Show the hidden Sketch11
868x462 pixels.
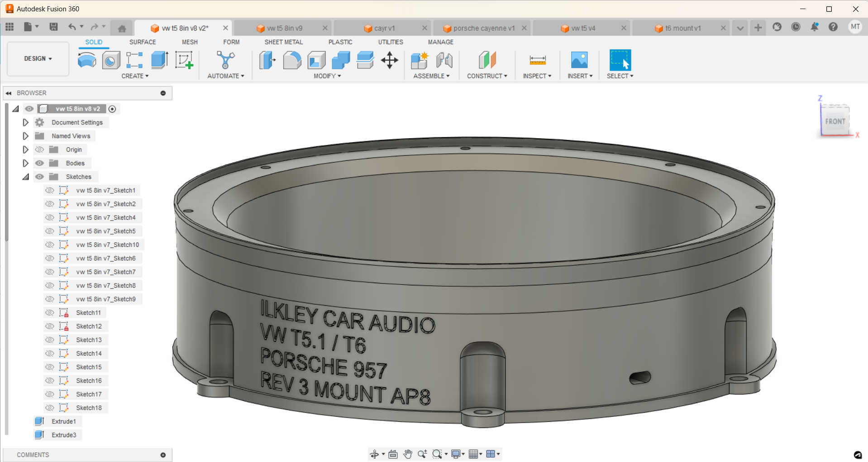(x=50, y=313)
